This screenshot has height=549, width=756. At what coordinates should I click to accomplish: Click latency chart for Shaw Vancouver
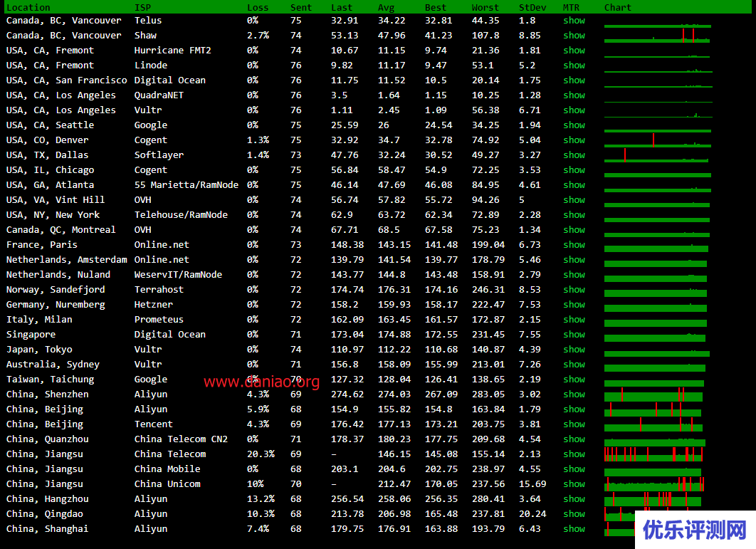click(656, 36)
